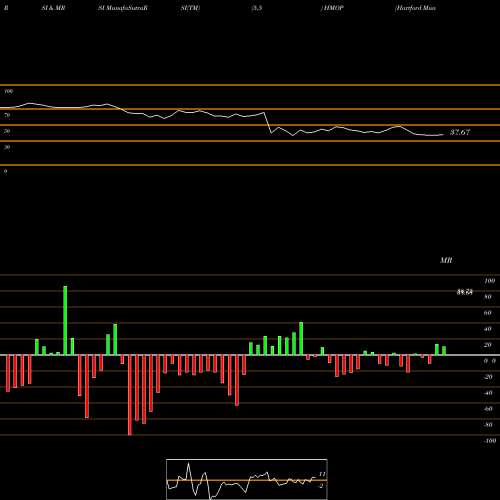Click the 80 label on MR axis
Viewport: 500px width, 500px height.
pyautogui.click(x=488, y=297)
